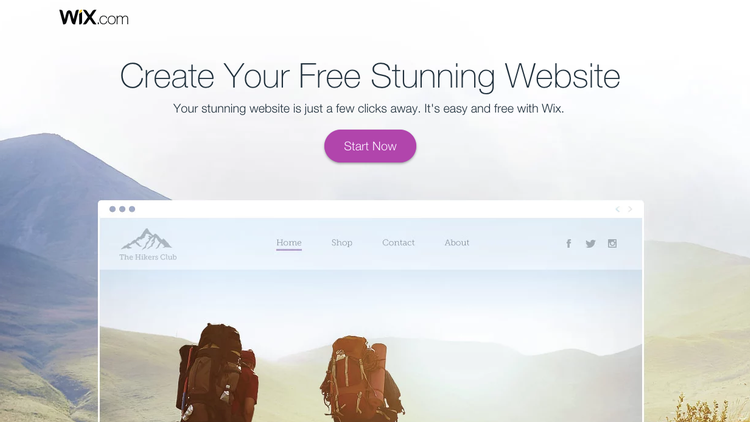Click the Start Now button
Screen dimensions: 750x422
(x=370, y=146)
